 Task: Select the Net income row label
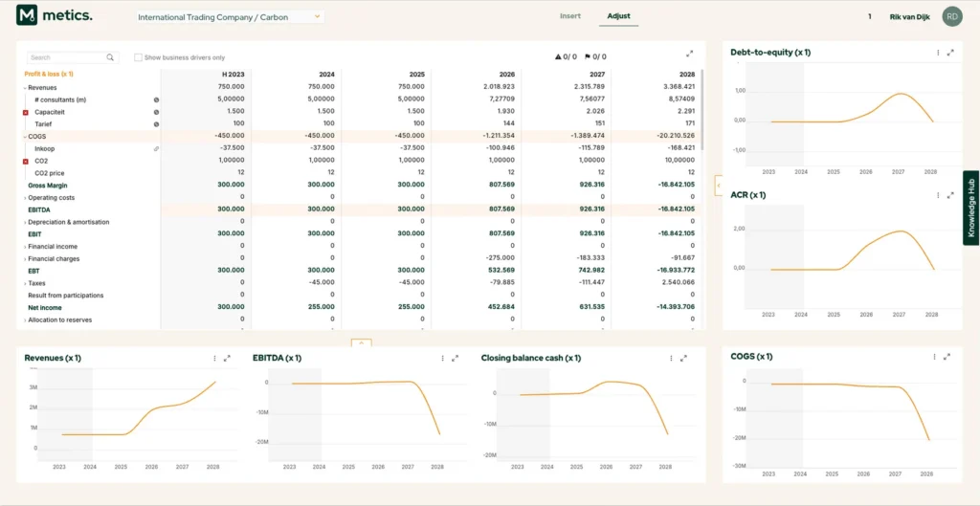45,308
